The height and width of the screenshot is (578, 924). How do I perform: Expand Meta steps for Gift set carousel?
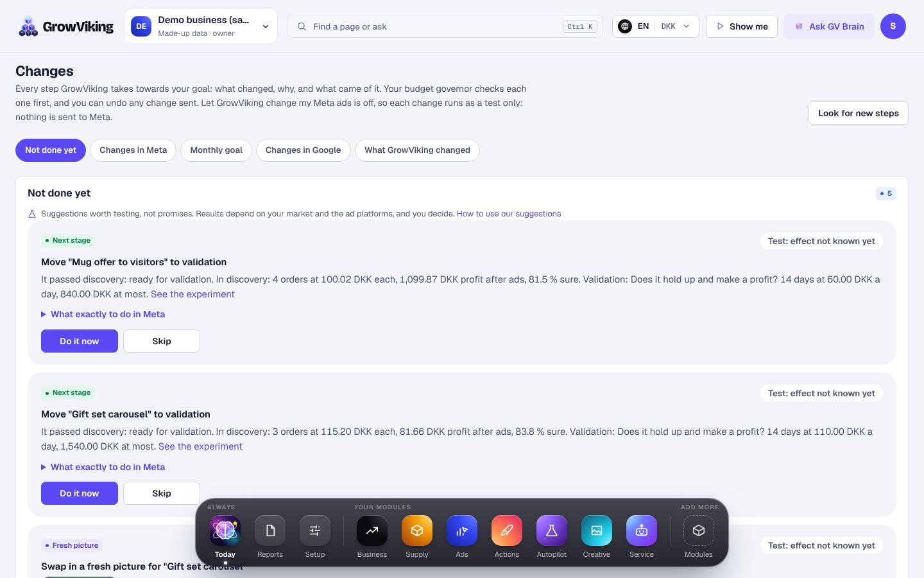coord(103,467)
